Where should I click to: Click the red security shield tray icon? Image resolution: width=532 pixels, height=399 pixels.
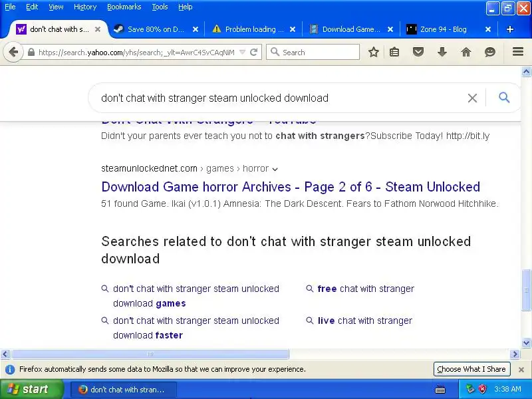(482, 389)
